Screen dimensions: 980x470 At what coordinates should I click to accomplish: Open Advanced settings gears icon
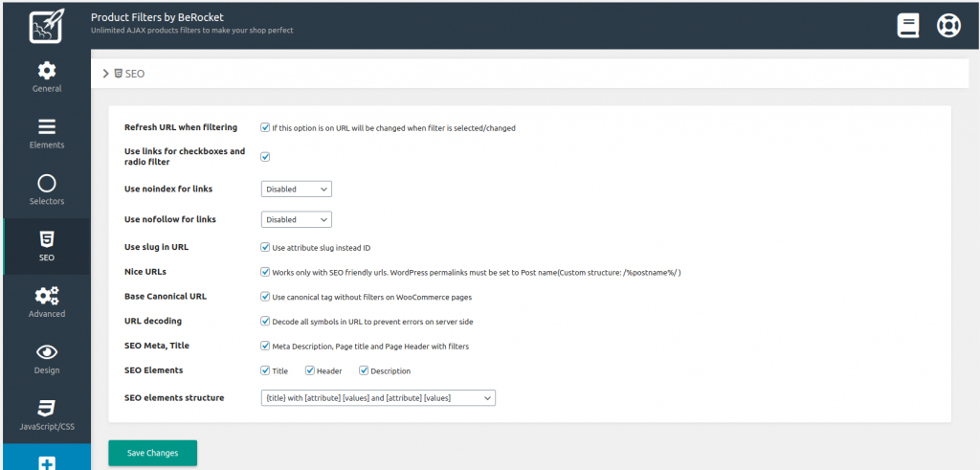46,296
